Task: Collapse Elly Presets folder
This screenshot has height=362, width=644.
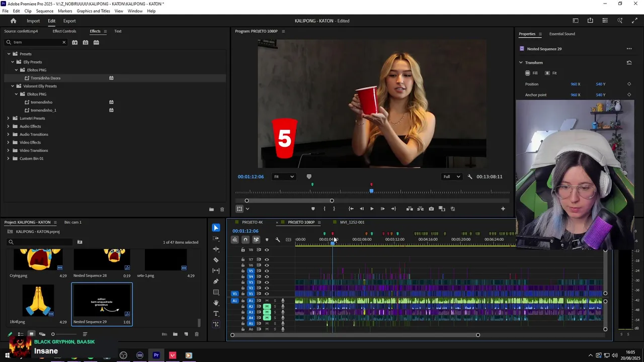Action: pyautogui.click(x=13, y=62)
